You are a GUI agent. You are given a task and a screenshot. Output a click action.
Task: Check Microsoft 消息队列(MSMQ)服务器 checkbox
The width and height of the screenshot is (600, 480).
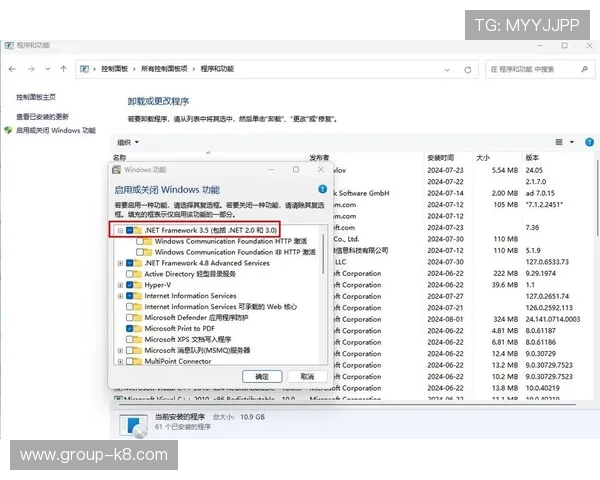[129, 351]
